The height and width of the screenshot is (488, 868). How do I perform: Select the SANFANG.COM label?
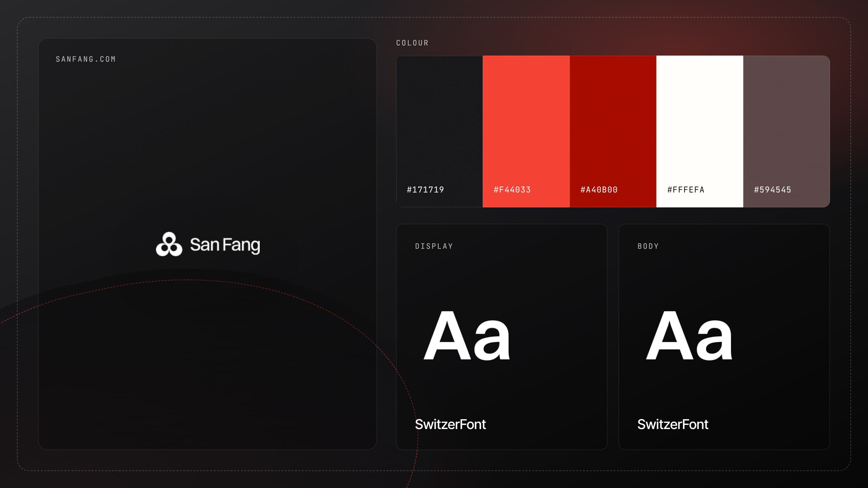point(86,59)
